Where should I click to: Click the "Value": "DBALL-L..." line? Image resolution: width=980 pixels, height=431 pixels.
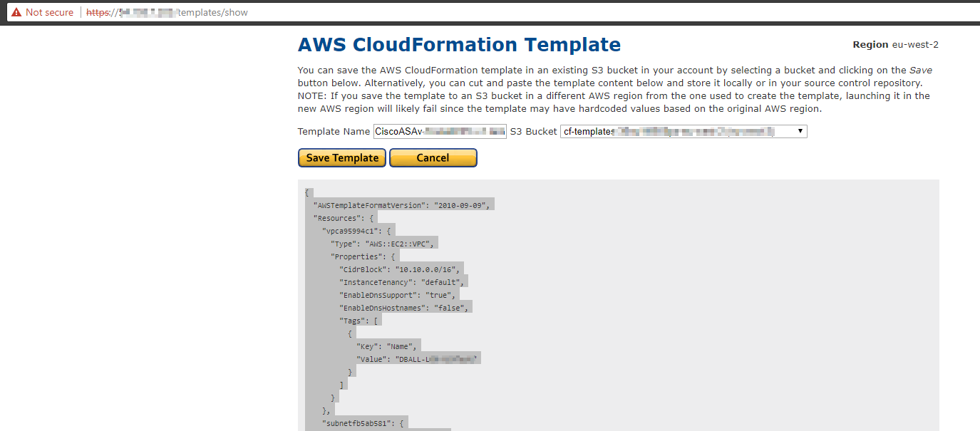(x=418, y=359)
